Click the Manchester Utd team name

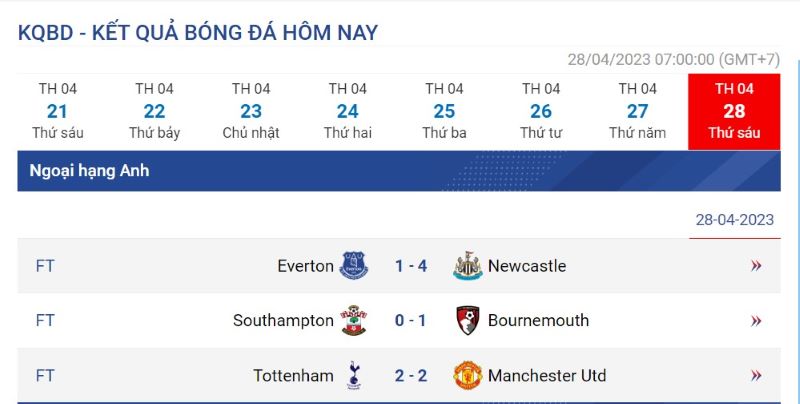click(x=547, y=376)
